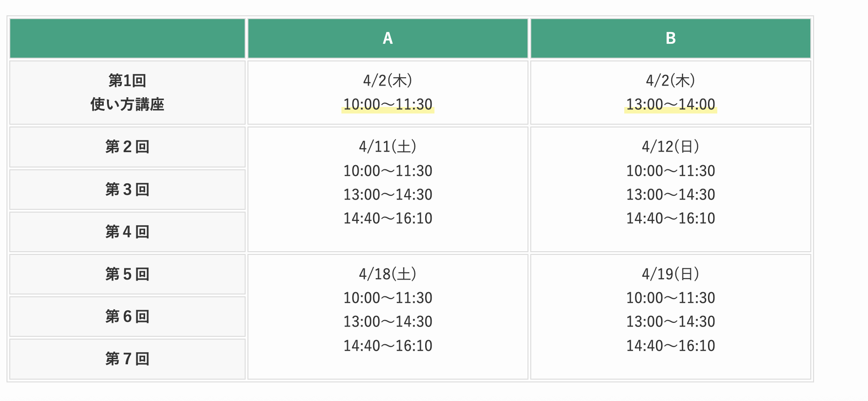The width and height of the screenshot is (868, 401).
Task: Click the 第6回 row label
Action: 127,316
